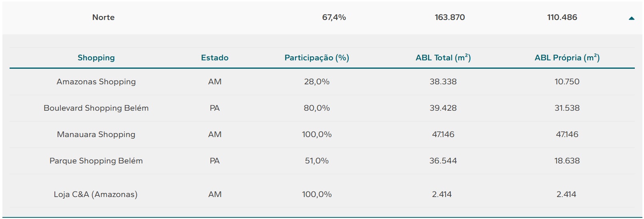Click the Estado column header

(215, 58)
